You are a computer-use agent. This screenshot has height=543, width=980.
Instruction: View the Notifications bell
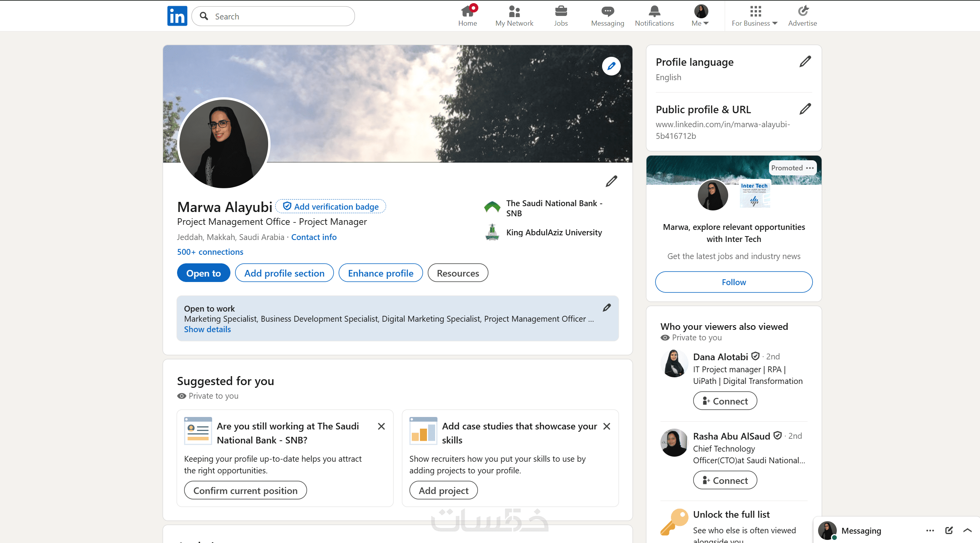[x=654, y=16]
